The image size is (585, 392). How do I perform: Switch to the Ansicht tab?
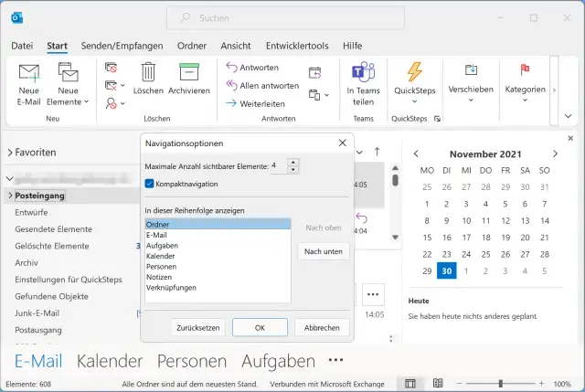(x=236, y=46)
